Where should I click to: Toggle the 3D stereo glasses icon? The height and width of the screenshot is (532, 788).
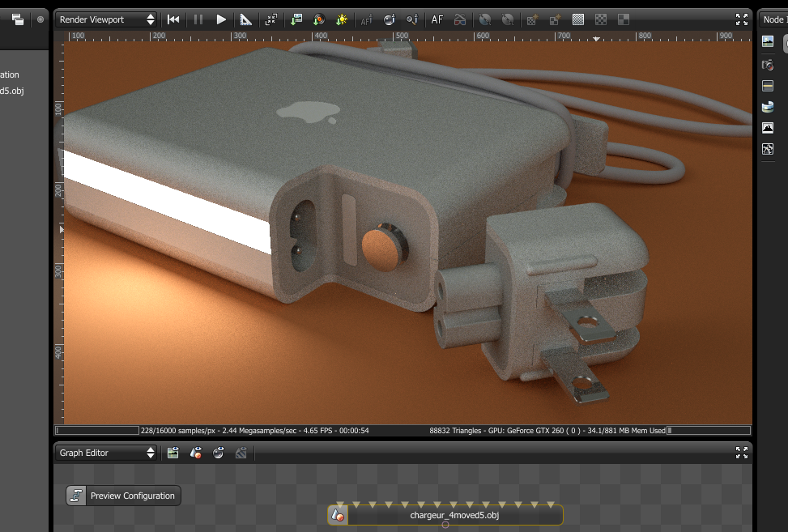click(460, 19)
